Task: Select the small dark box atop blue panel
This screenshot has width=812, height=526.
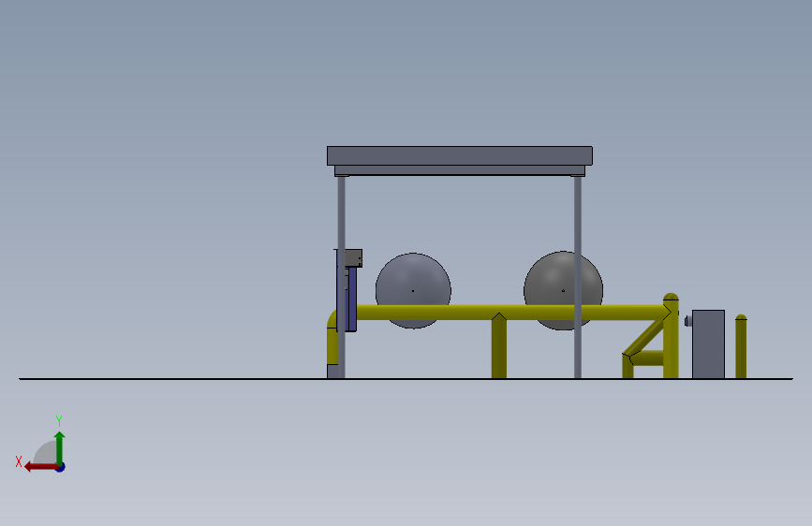Action: [353, 257]
